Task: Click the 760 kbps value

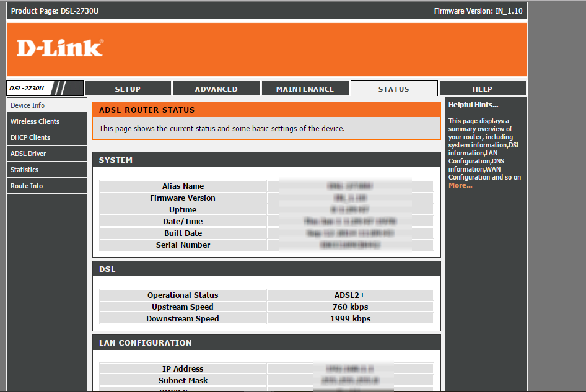Action: [350, 307]
